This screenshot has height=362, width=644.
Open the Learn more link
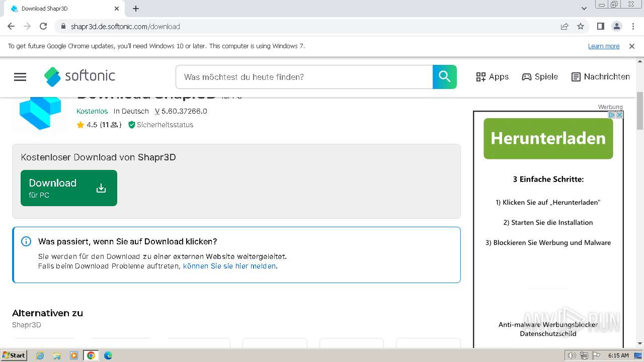coord(604,46)
